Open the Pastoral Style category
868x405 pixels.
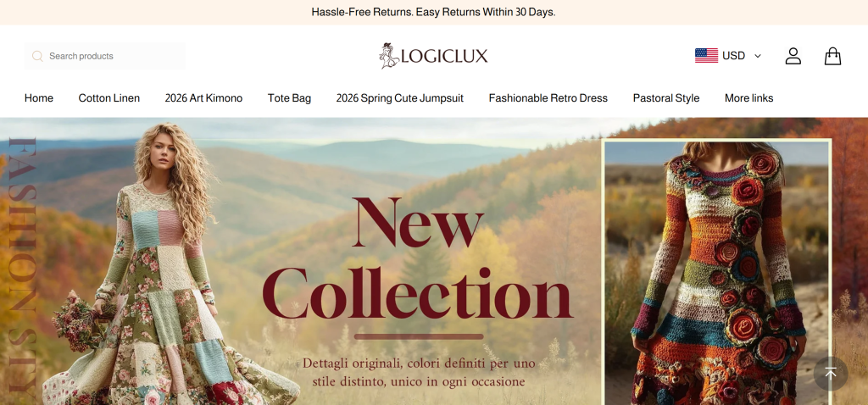click(666, 98)
